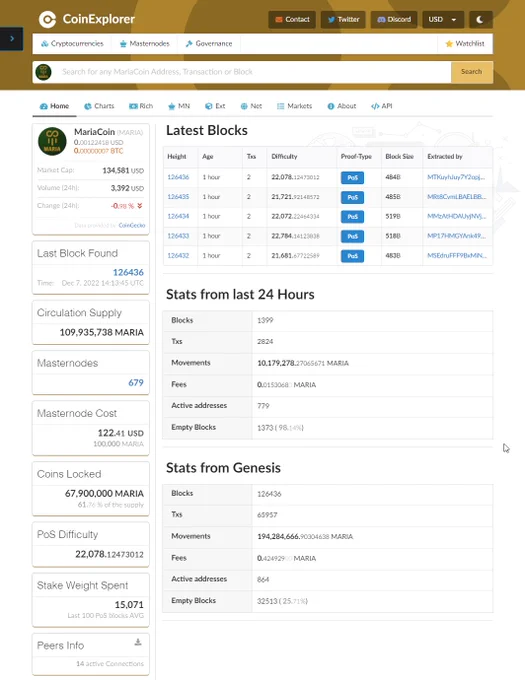Image resolution: width=525 pixels, height=680 pixels.
Task: Switch to the Ext tab
Action: tap(215, 106)
